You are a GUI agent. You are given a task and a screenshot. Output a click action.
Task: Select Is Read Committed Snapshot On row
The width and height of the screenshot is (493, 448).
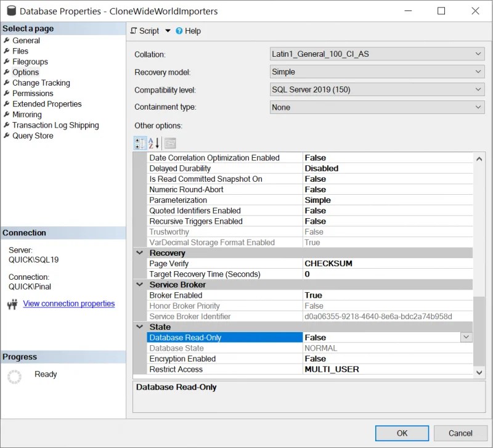[x=310, y=179]
